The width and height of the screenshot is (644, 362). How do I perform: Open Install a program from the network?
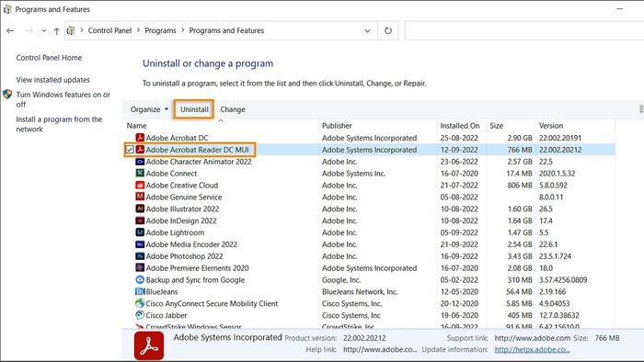tap(59, 124)
